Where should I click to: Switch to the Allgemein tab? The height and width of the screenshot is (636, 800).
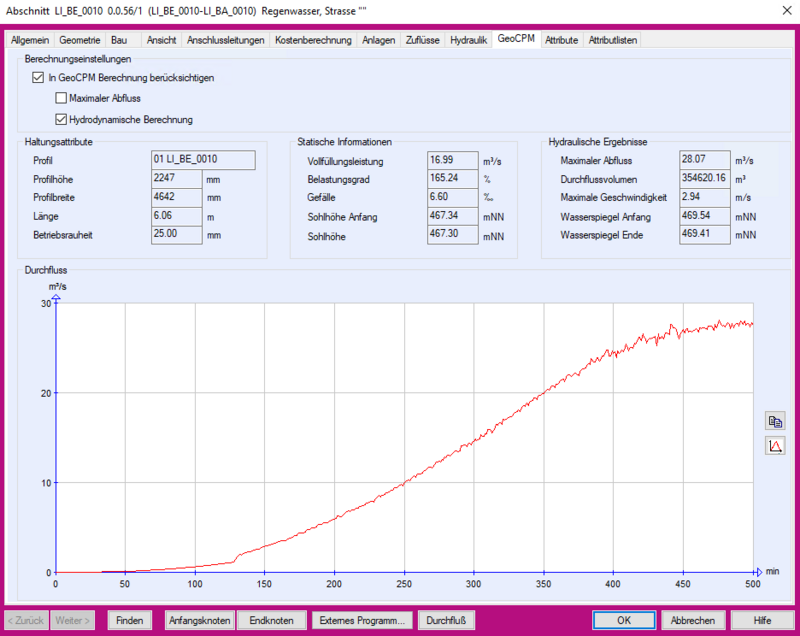click(x=29, y=40)
